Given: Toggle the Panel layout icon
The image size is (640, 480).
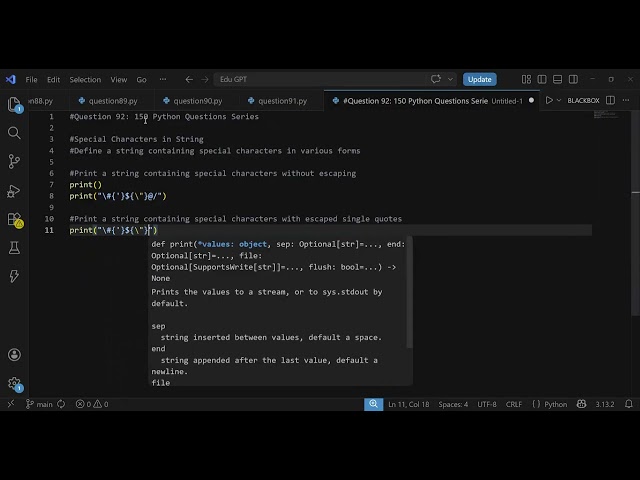Looking at the screenshot, I should (x=558, y=79).
